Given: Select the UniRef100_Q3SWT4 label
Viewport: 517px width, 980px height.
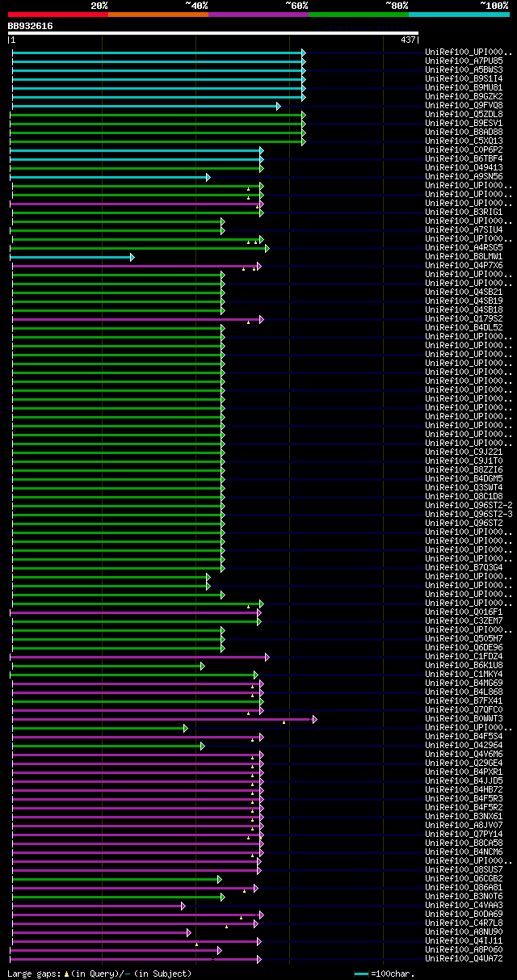Looking at the screenshot, I should (464, 487).
